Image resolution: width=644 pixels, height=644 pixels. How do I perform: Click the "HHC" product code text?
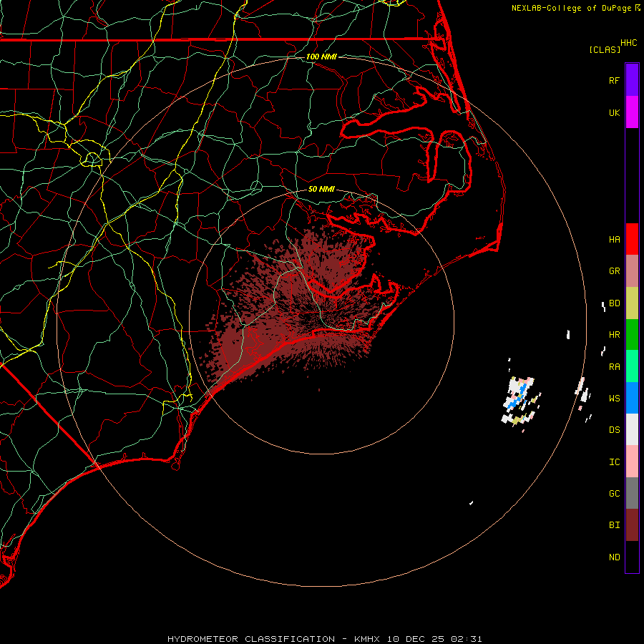coord(628,43)
